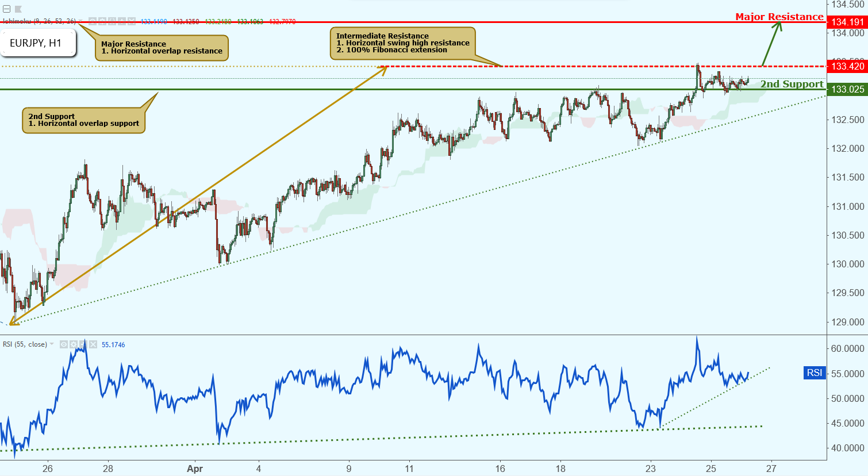Screen dimensions: 868x476
Task: Click the RSI value 55.1746
Action: (113, 345)
